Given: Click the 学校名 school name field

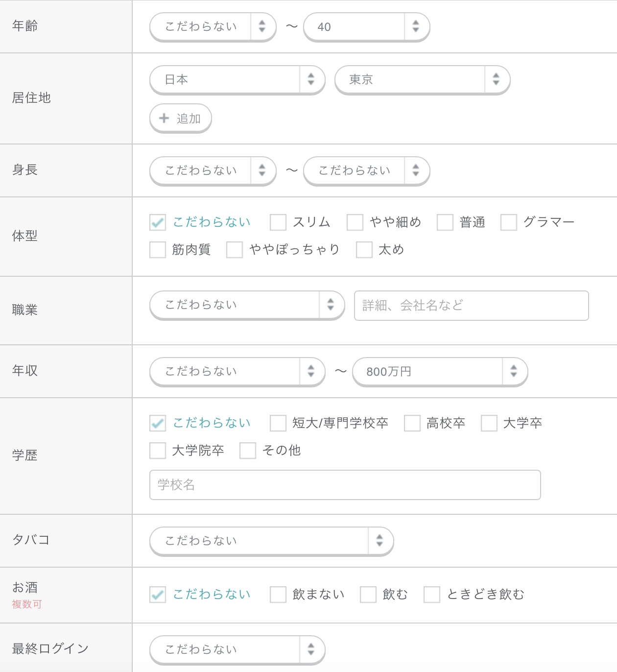Looking at the screenshot, I should tap(345, 485).
